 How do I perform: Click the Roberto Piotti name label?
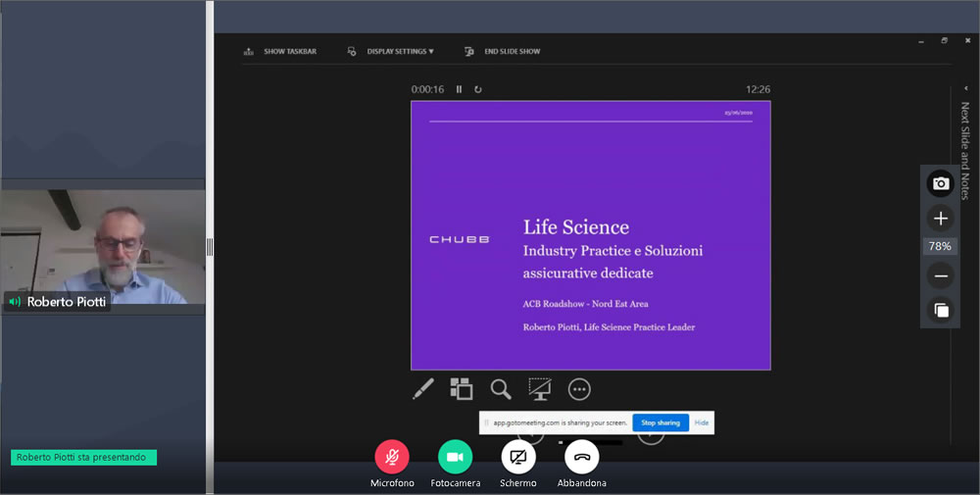(67, 302)
